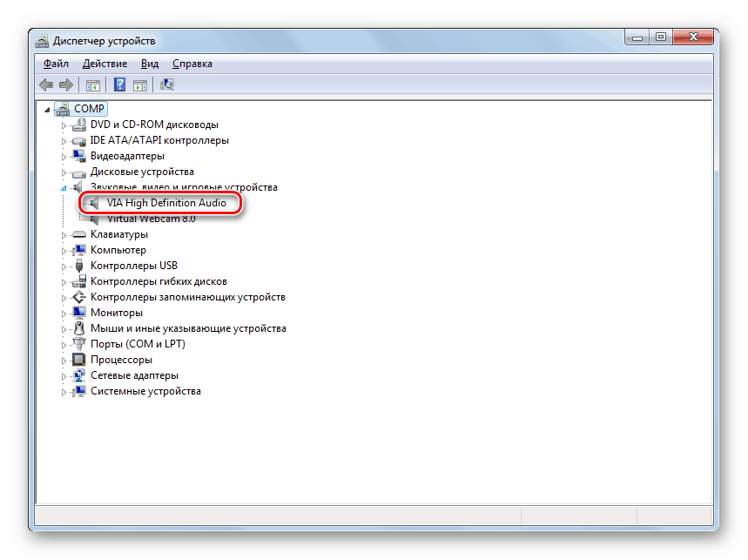Open the Действие menu
This screenshot has width=748, height=560.
(105, 64)
